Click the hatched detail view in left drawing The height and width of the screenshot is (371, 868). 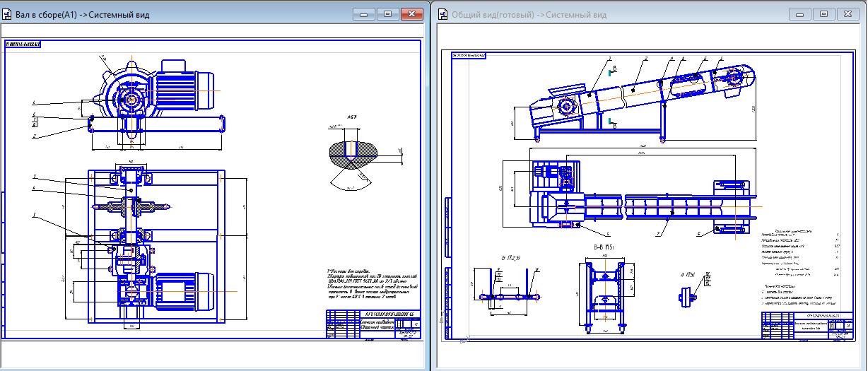coord(353,155)
